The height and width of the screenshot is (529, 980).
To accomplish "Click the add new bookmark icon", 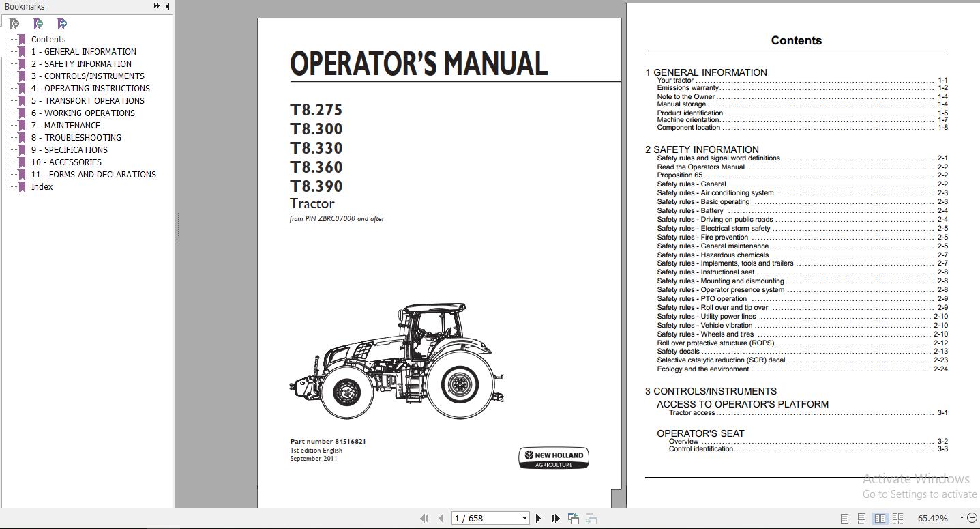I will 39,24.
